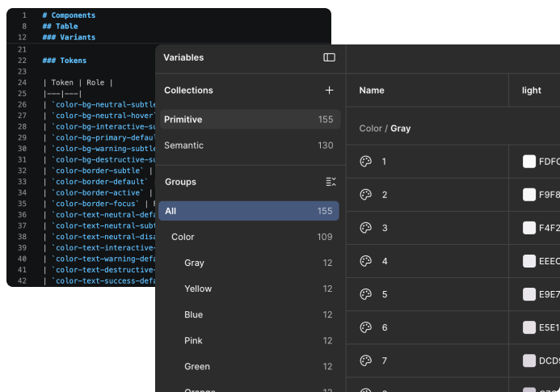The height and width of the screenshot is (392, 560).
Task: Click the palette icon for Gray variable 3
Action: 366,228
